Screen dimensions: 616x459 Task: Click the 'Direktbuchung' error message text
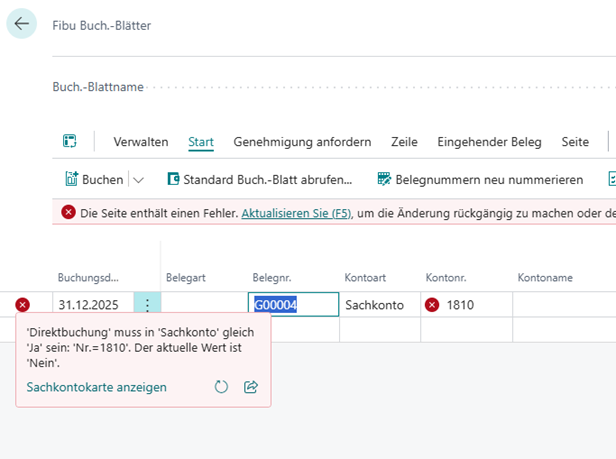click(x=140, y=347)
